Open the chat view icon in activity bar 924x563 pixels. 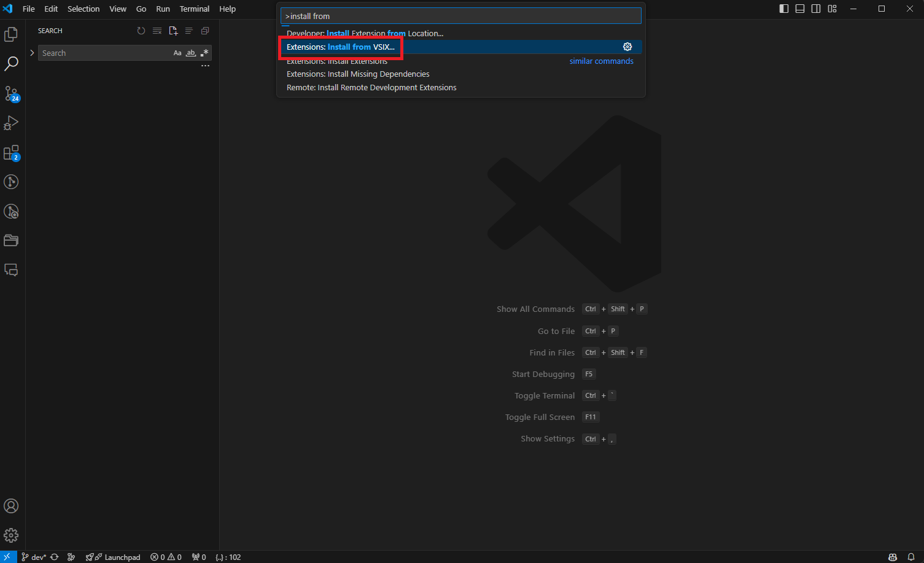tap(11, 270)
